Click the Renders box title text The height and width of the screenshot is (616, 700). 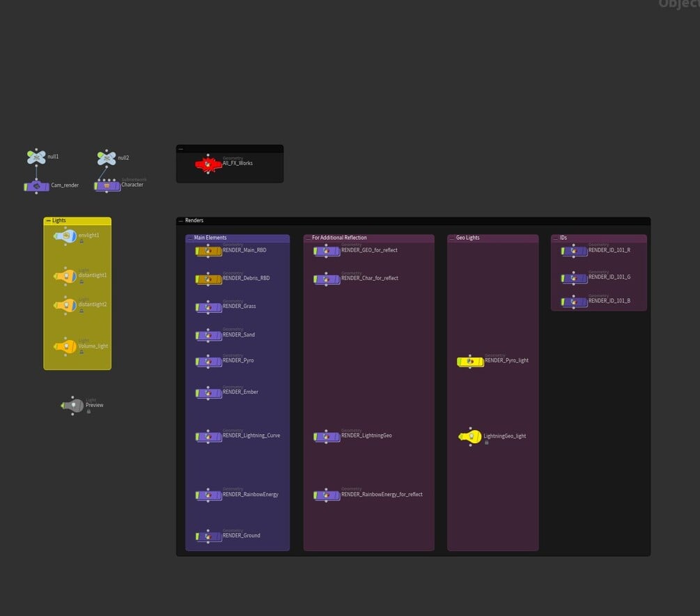tap(194, 221)
